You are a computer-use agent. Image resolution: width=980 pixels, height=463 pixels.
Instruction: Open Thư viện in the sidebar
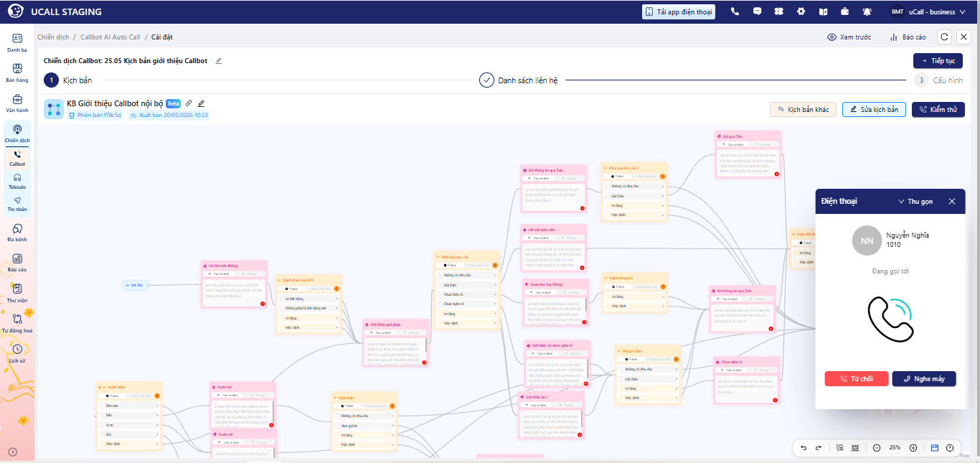17,294
